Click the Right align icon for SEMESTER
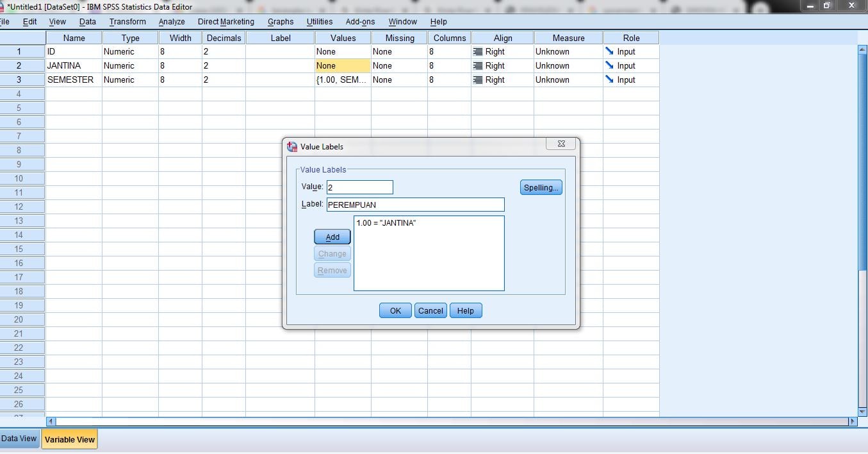The width and height of the screenshot is (868, 454). point(478,80)
